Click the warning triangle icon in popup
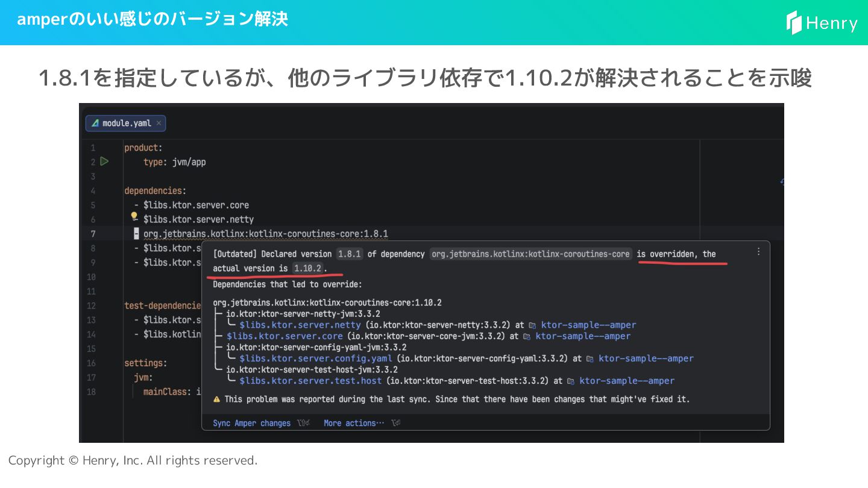 217,399
